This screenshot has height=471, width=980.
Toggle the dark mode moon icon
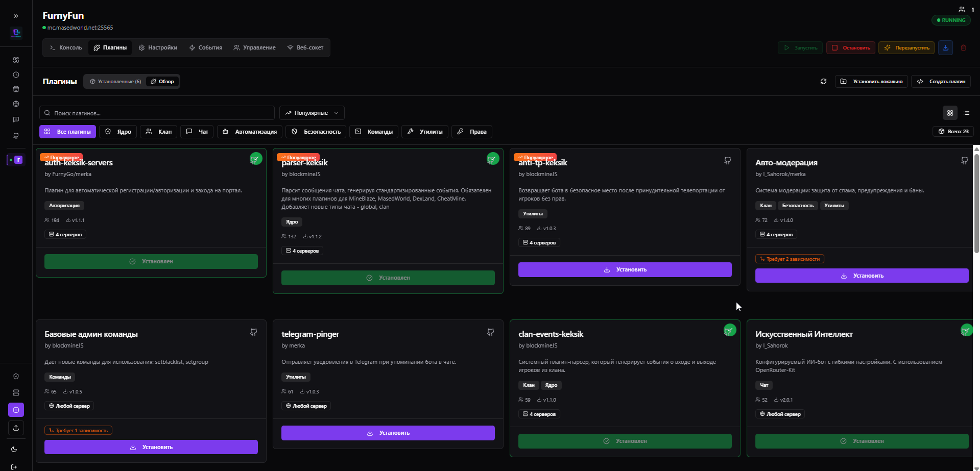tap(14, 450)
